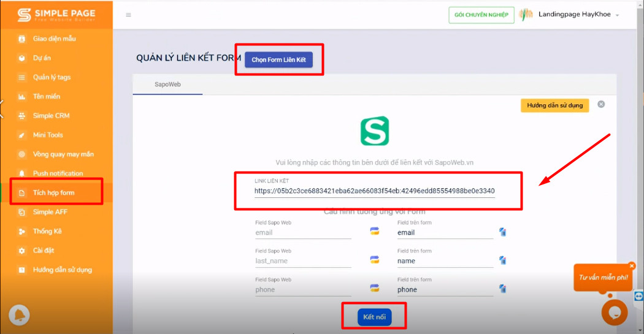Click the sidebar Hướng dẫn sử dụng icon
This screenshot has height=334, width=644.
pos(21,270)
